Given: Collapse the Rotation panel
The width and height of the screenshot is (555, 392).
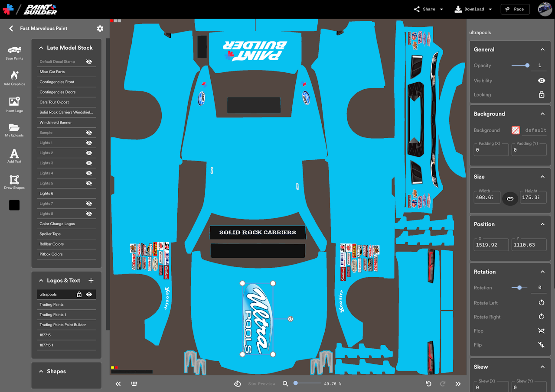Looking at the screenshot, I should tap(542, 272).
